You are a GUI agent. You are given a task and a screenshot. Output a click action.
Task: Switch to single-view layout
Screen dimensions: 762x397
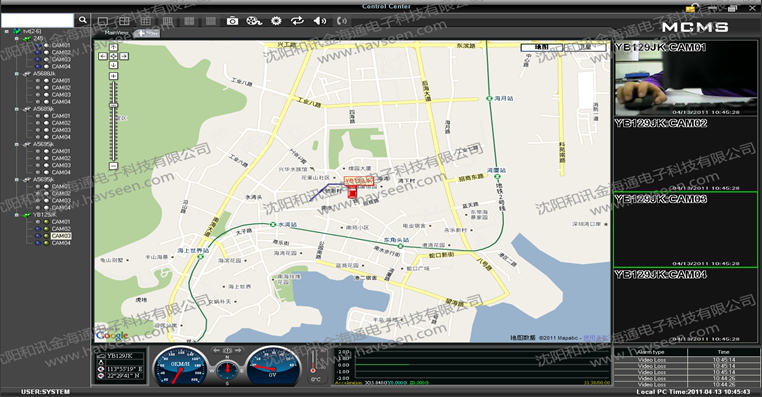(x=103, y=21)
